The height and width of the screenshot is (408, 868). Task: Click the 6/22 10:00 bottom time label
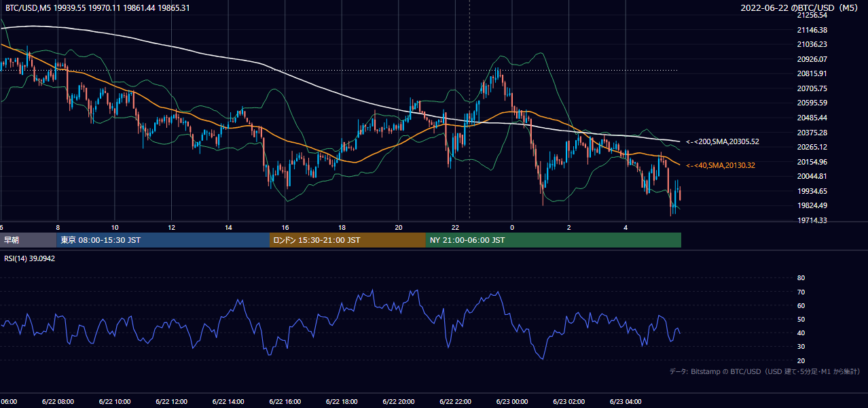click(x=115, y=401)
